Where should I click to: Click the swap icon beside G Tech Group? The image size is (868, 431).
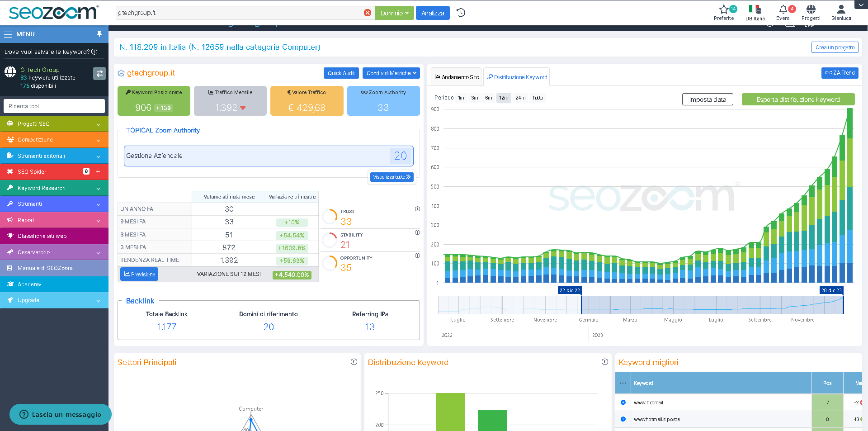[99, 73]
